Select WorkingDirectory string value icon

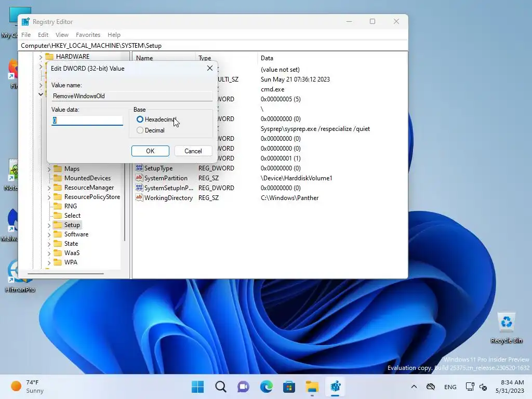tap(139, 197)
